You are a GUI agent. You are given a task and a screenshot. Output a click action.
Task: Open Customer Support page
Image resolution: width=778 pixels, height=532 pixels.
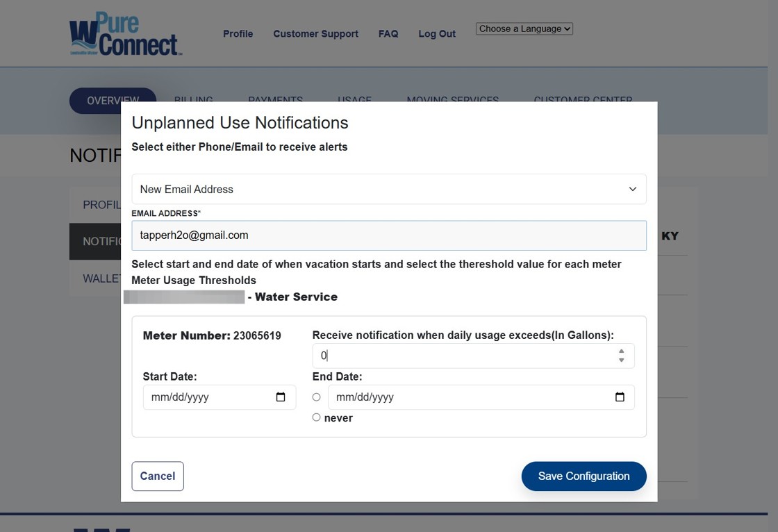315,33
